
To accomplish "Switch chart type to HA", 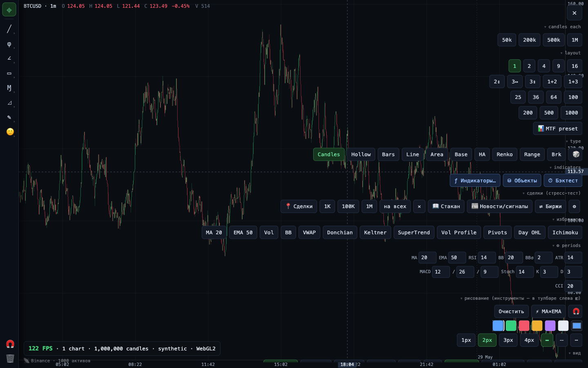I will coord(482,154).
